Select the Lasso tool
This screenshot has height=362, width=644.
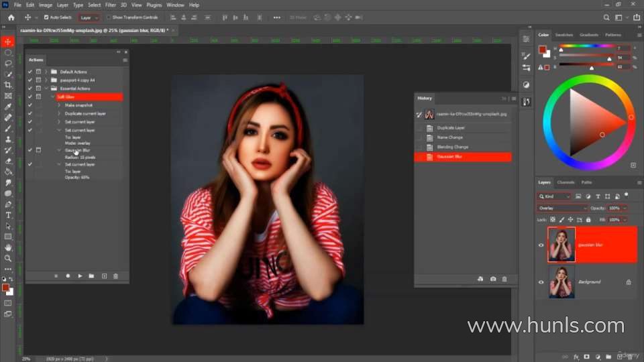(x=8, y=63)
